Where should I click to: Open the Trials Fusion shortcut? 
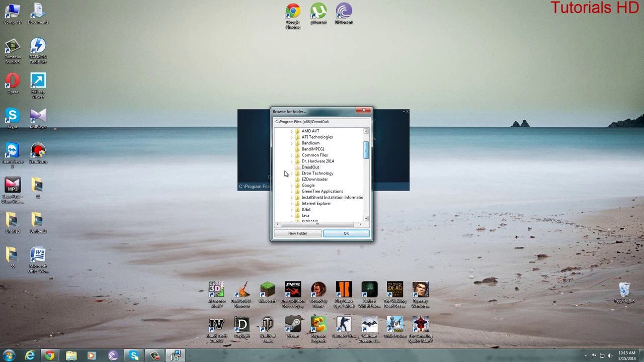click(x=395, y=328)
